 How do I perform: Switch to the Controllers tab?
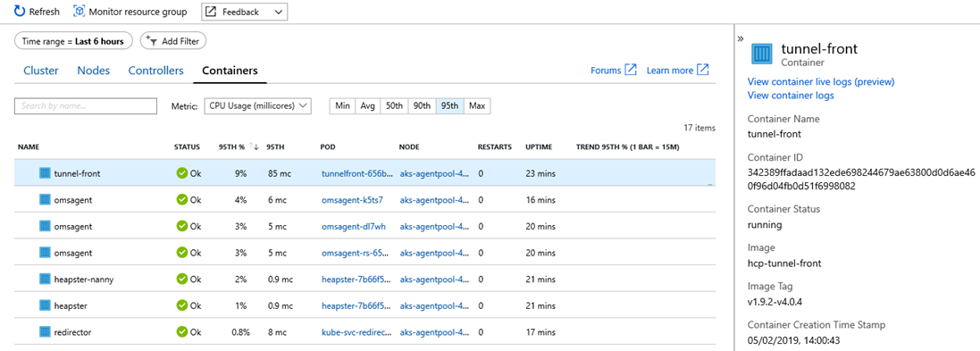coord(156,71)
